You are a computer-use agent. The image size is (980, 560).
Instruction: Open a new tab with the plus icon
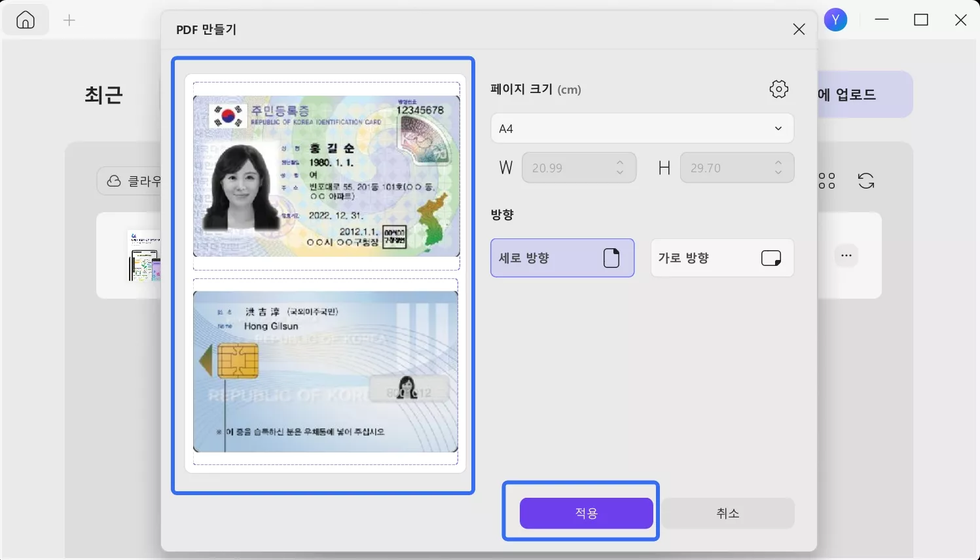tap(68, 20)
